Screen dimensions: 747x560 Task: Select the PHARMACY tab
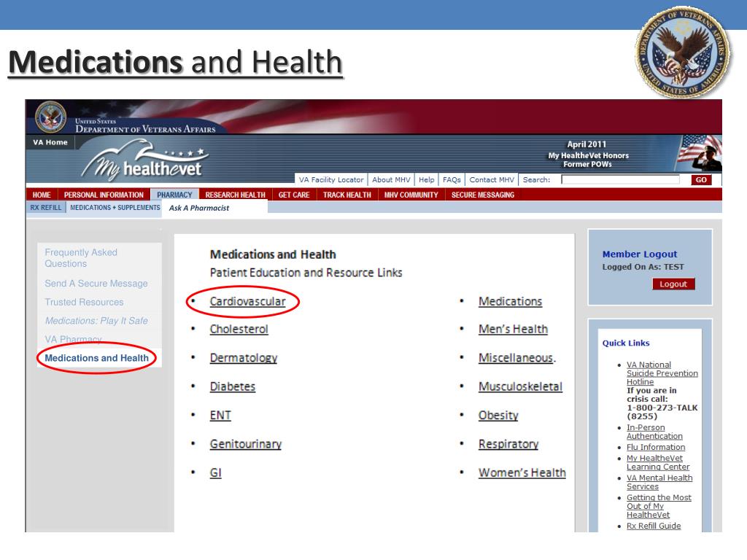tap(174, 195)
